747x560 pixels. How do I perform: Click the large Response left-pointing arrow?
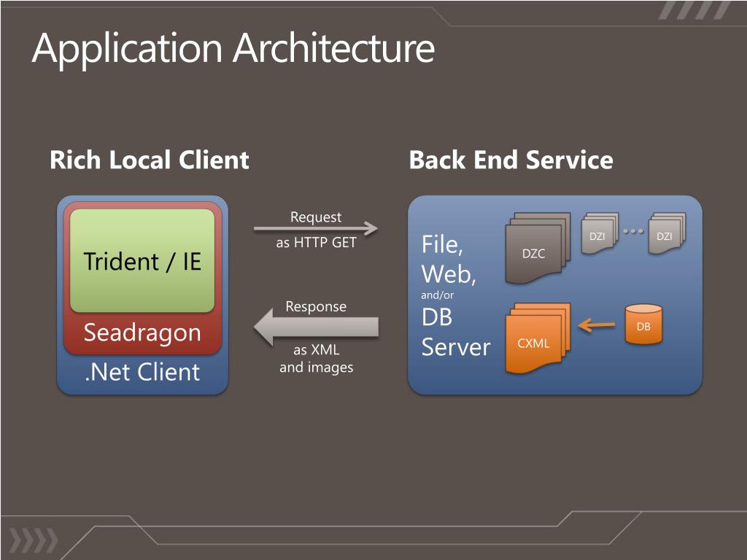tap(316, 327)
